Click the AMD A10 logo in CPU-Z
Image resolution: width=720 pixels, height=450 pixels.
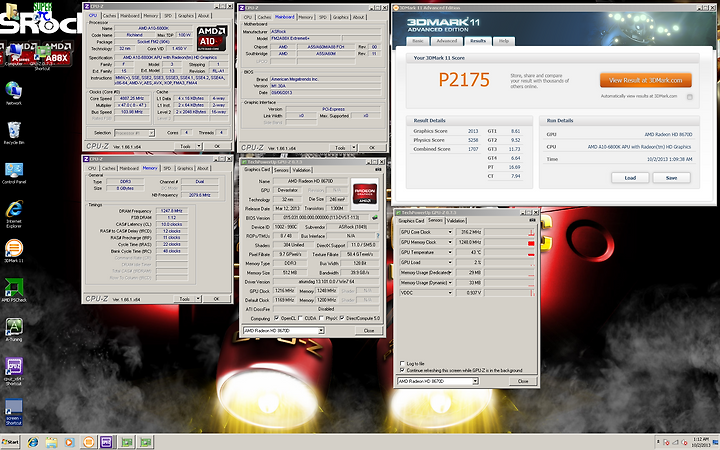pos(212,38)
